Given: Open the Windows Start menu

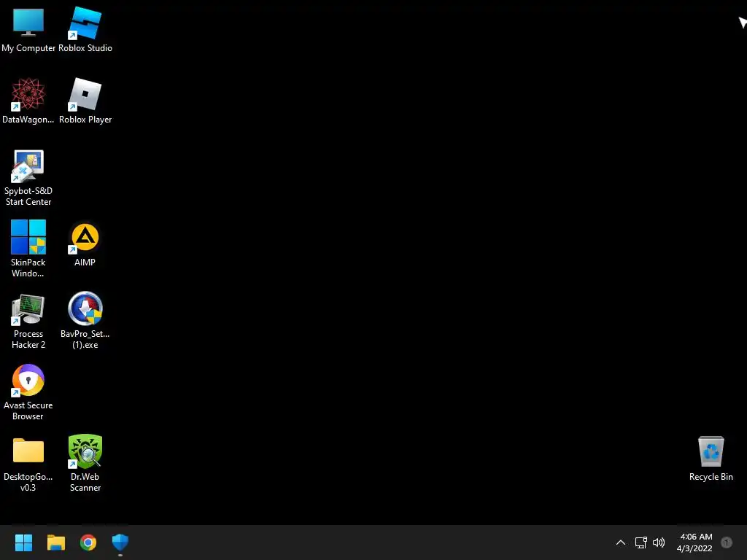Looking at the screenshot, I should pos(23,542).
